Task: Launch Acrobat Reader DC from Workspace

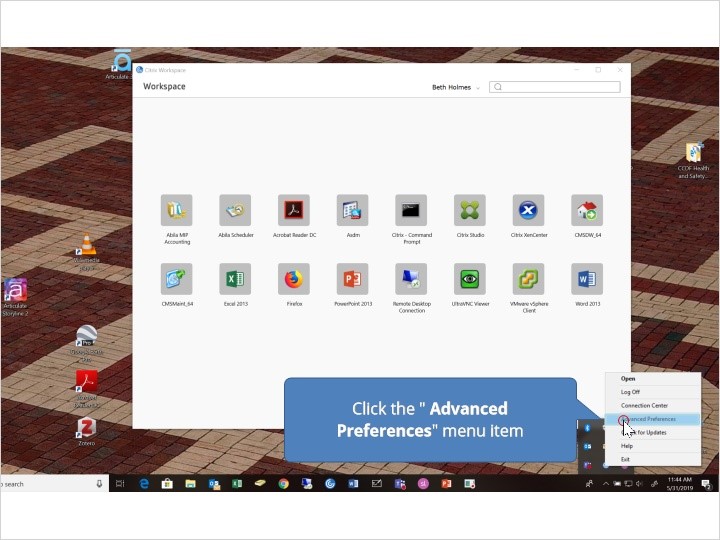Action: click(x=293, y=211)
